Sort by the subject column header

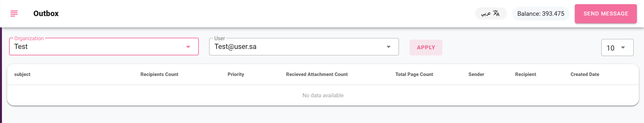click(22, 74)
